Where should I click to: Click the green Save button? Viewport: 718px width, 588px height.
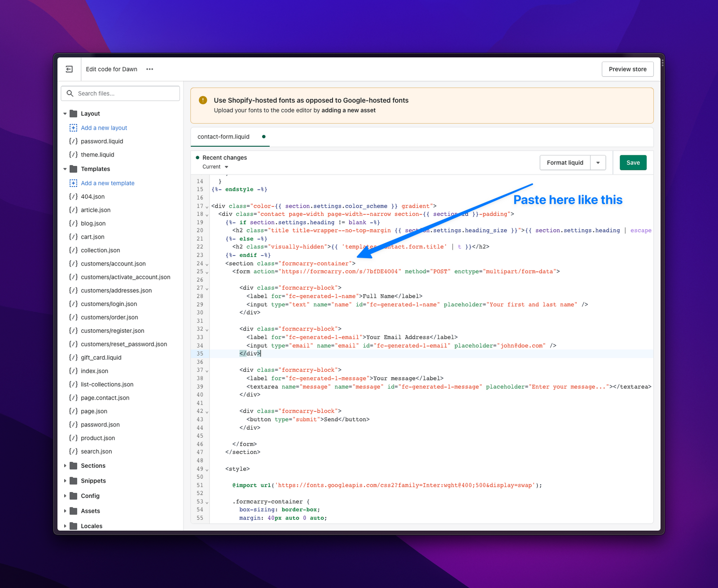pos(633,163)
